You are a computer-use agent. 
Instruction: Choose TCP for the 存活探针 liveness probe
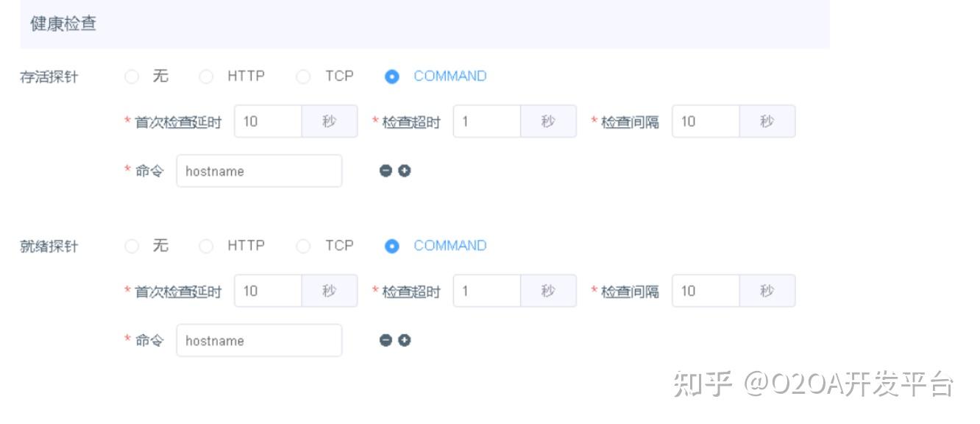(x=303, y=77)
